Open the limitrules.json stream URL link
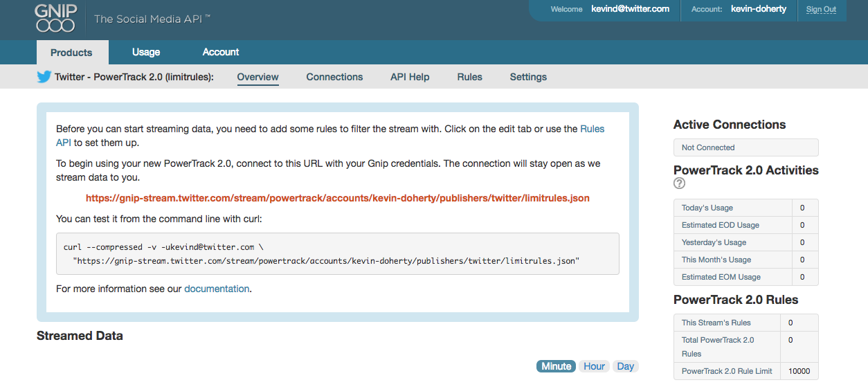Screen dimensions: 868x387 [x=338, y=198]
